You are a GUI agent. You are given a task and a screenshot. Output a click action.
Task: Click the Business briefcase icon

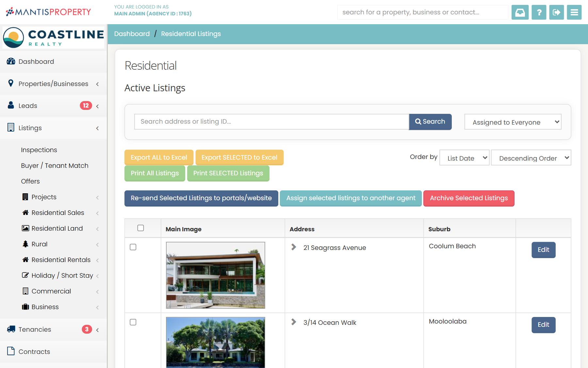(25, 307)
